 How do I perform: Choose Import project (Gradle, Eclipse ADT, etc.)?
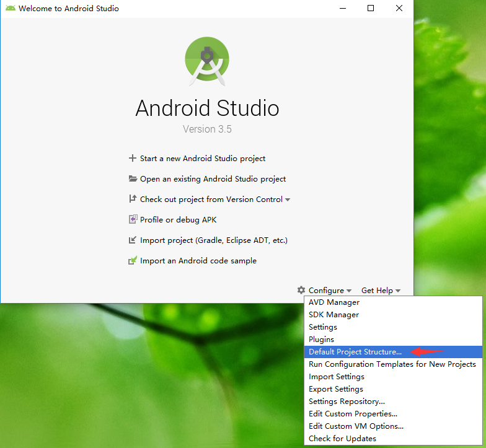tap(214, 240)
